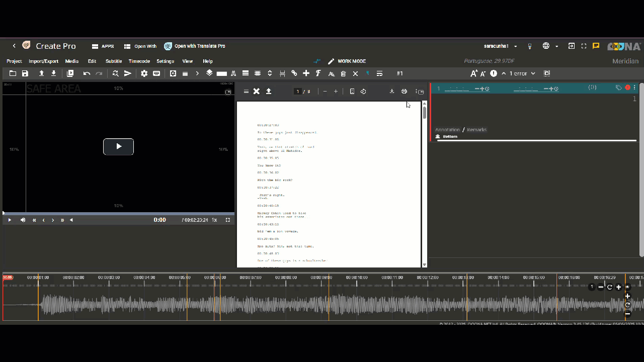
Task: Go to next error using down chevron
Action: (x=533, y=73)
